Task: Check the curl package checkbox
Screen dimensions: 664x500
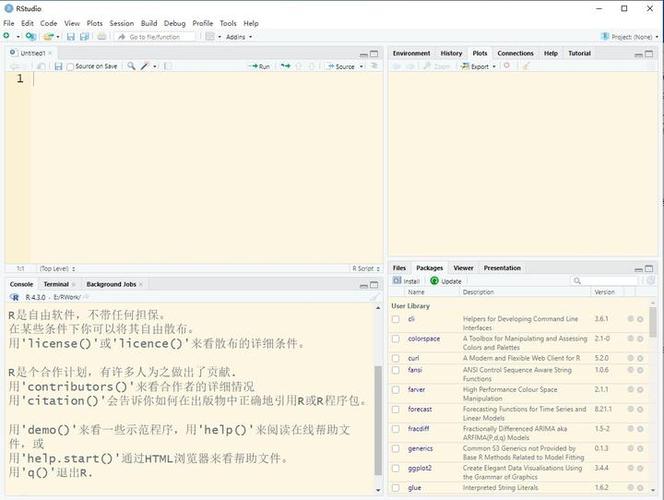Action: (396, 358)
